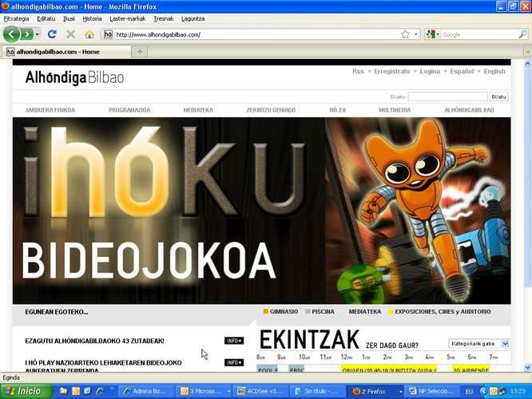
Task: Open the Windows Inicio start button
Action: (26, 391)
